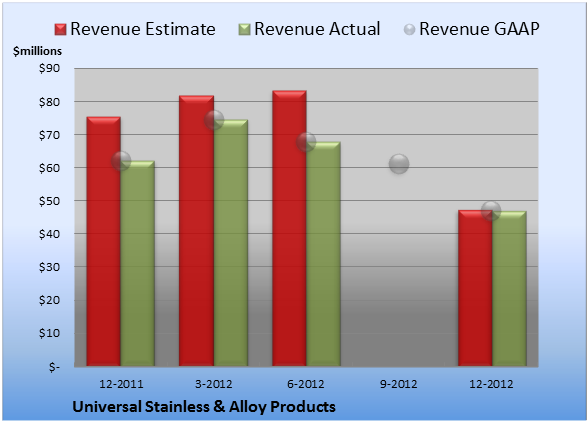Click the 9-2012 quarter label
The image size is (588, 422).
click(399, 384)
